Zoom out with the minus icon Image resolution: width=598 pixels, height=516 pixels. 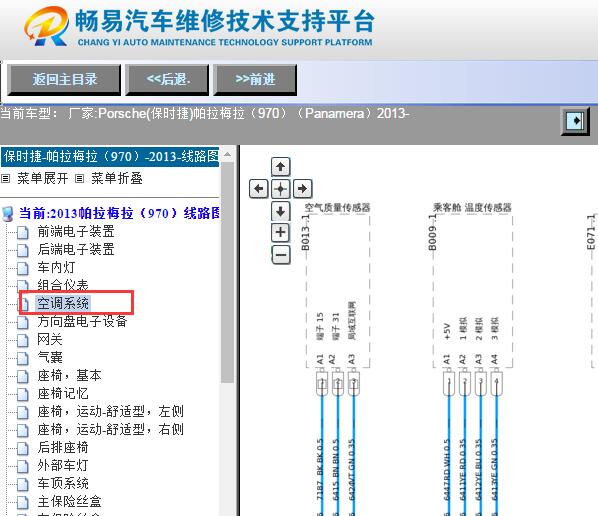click(281, 255)
